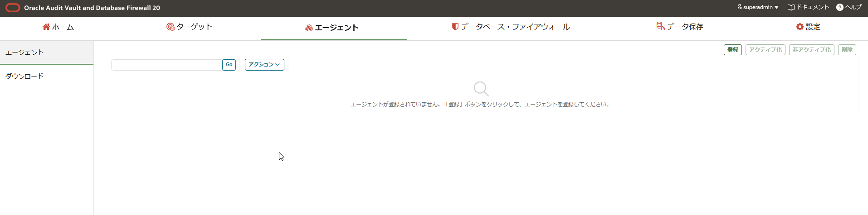Click the 非アクティブ化 button
868x215 pixels.
tap(812, 50)
